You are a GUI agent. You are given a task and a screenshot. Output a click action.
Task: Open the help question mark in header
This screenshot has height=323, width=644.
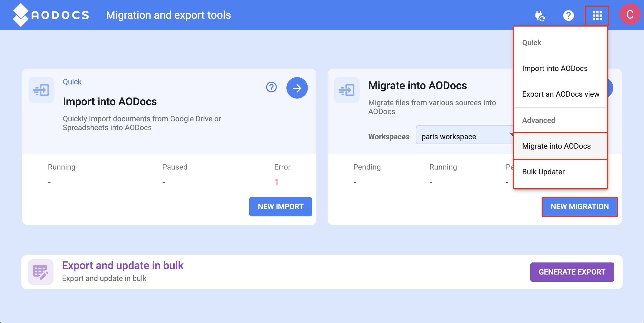tap(568, 16)
